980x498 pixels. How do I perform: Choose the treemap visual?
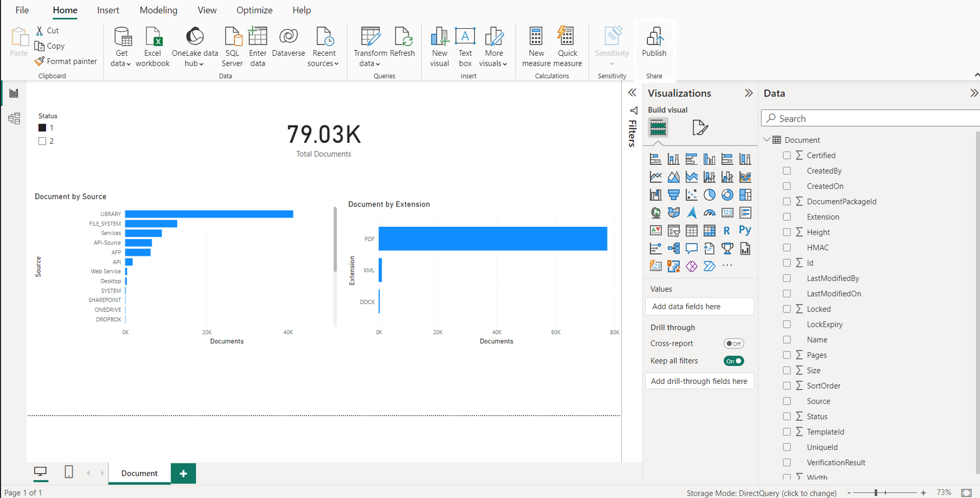pos(745,195)
